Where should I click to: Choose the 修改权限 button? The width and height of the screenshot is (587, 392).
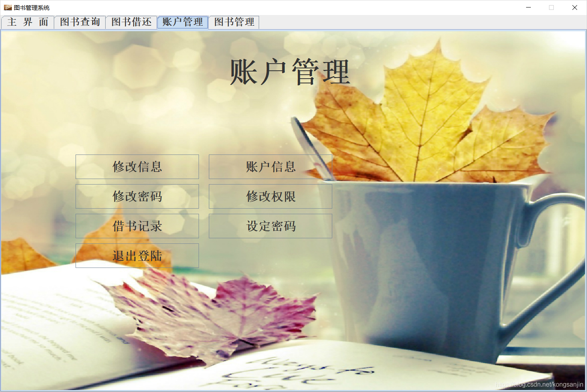click(271, 196)
